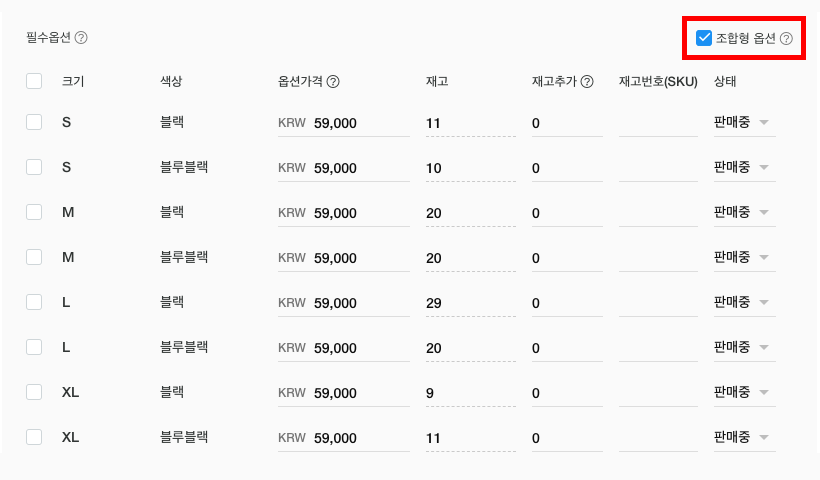Screen dimensions: 820x480
Task: Open status dropdown for XL 블루블랙 row
Action: [x=744, y=438]
